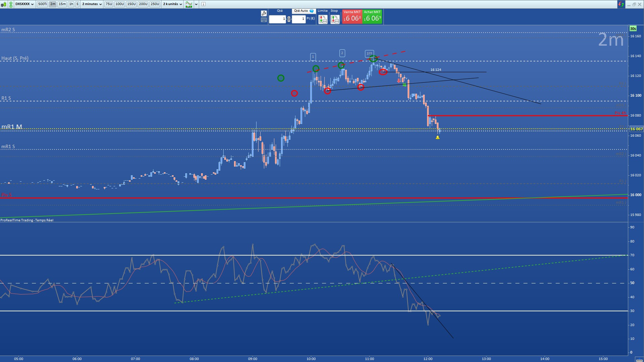Click the Pt (€) unit label
The width and height of the screenshot is (644, 362).
[x=311, y=18]
